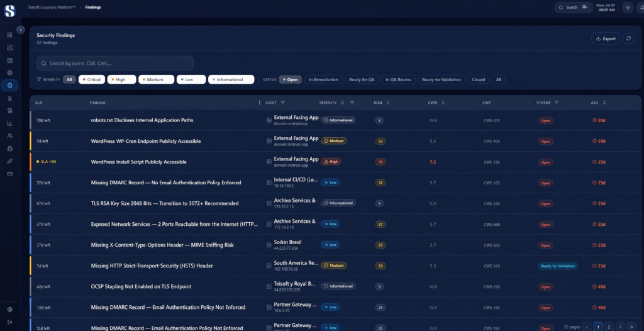The width and height of the screenshot is (644, 331).
Task: Go to page 2 of findings
Action: coord(609,327)
